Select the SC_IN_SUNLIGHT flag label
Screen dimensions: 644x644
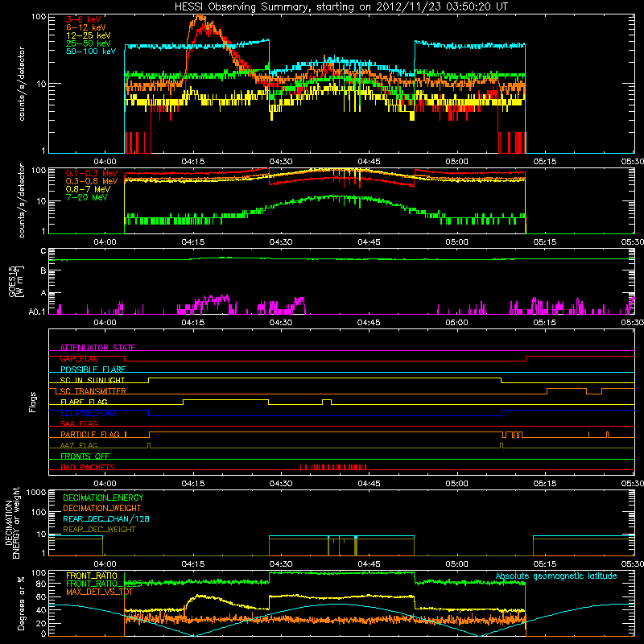(93, 380)
